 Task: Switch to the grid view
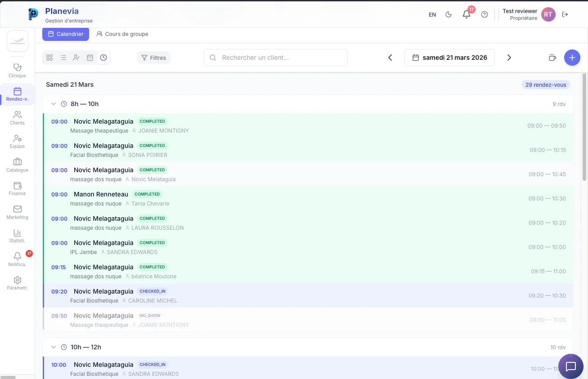(49, 58)
